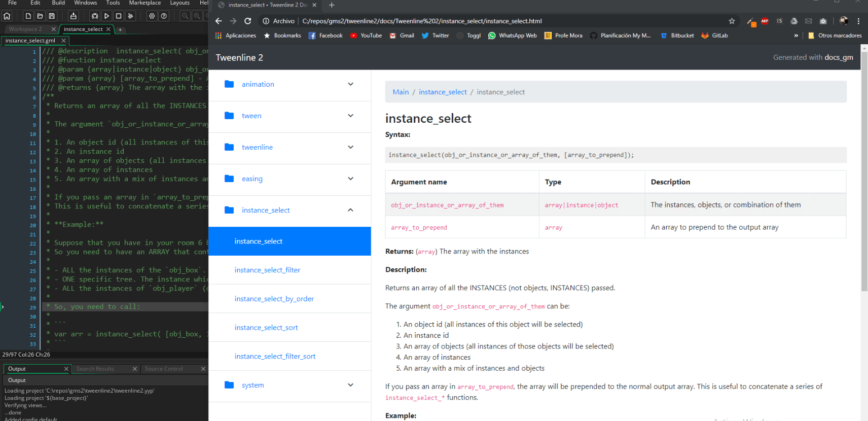Clean the build with the broom icon
The width and height of the screenshot is (868, 421).
[x=130, y=16]
